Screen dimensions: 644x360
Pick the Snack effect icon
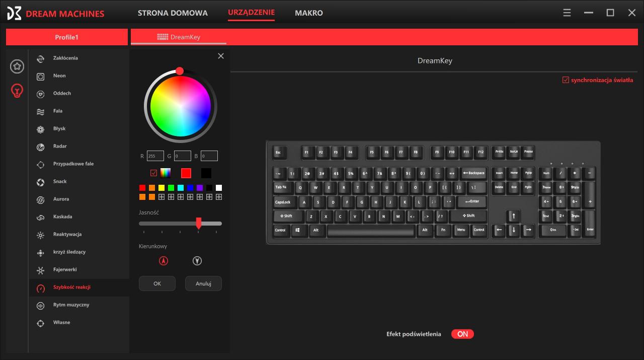pos(41,182)
